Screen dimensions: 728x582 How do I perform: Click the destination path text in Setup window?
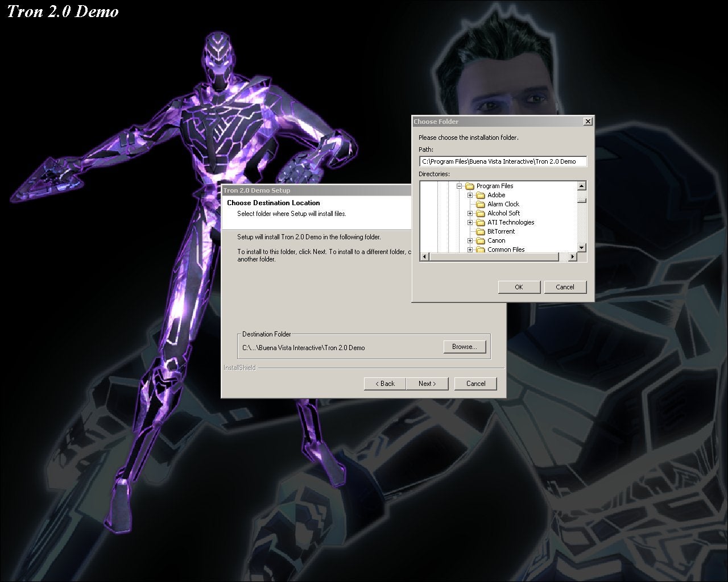[x=304, y=348]
